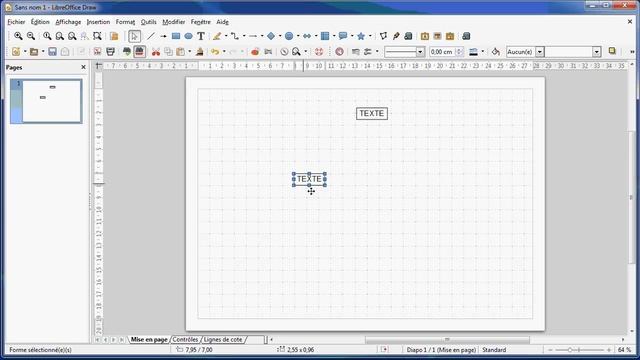Open the Format menu
The height and width of the screenshot is (360, 640).
point(125,22)
